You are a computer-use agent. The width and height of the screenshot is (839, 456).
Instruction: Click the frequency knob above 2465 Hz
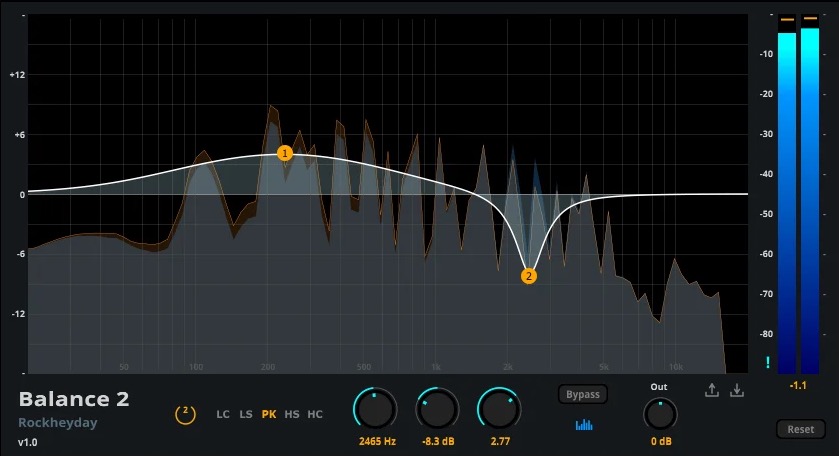tap(376, 409)
